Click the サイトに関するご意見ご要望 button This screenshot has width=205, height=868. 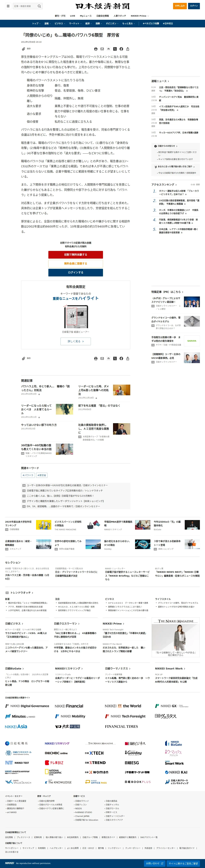tap(183, 864)
